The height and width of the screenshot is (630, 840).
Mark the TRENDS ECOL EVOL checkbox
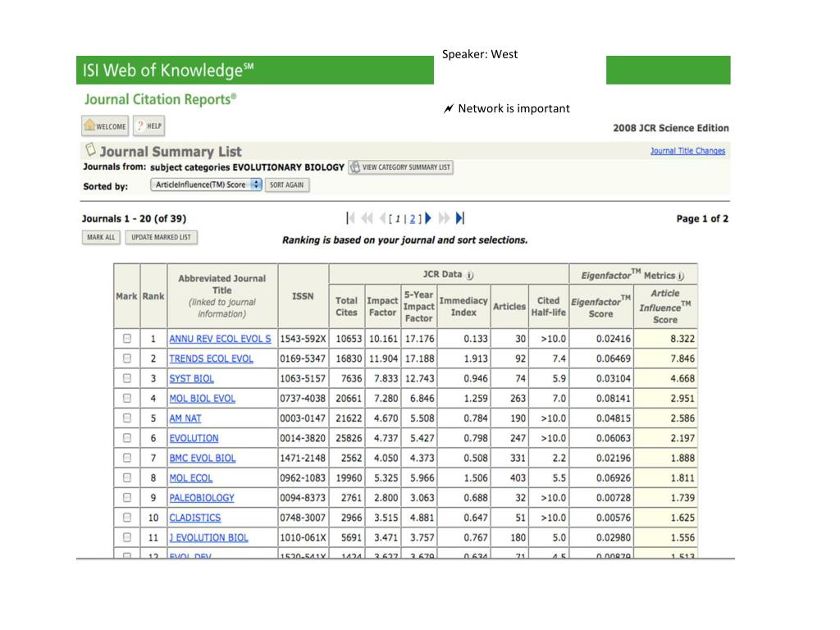tap(127, 358)
